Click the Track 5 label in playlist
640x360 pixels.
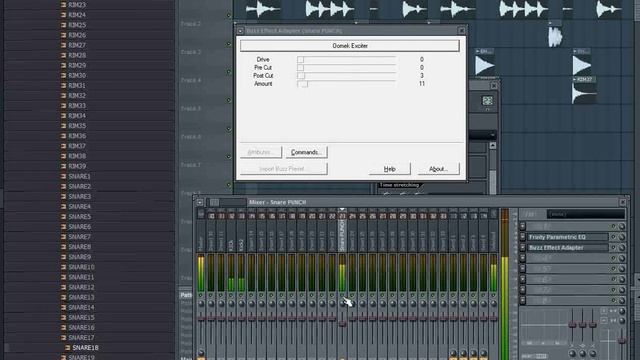tap(191, 109)
